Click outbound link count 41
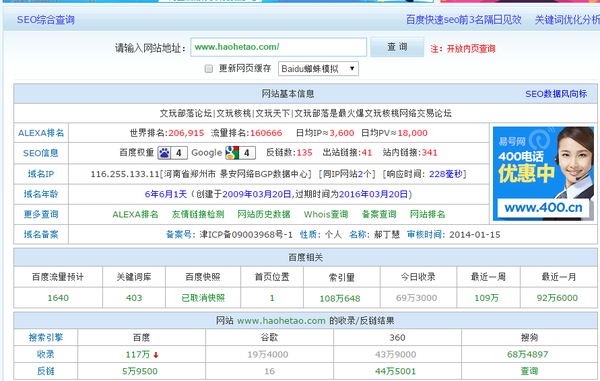 (367, 153)
